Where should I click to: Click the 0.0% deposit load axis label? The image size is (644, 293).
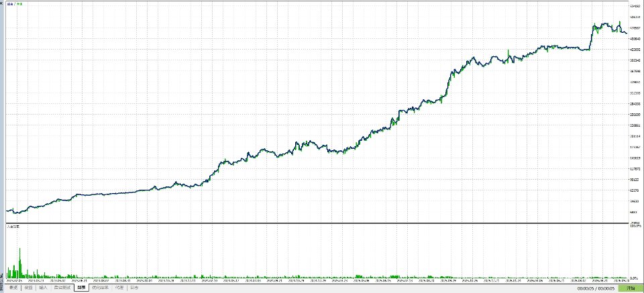click(x=634, y=279)
